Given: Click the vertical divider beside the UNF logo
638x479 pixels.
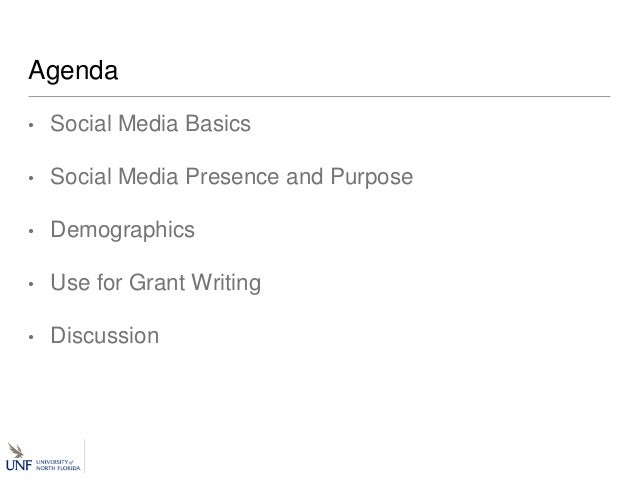Looking at the screenshot, I should [x=85, y=440].
